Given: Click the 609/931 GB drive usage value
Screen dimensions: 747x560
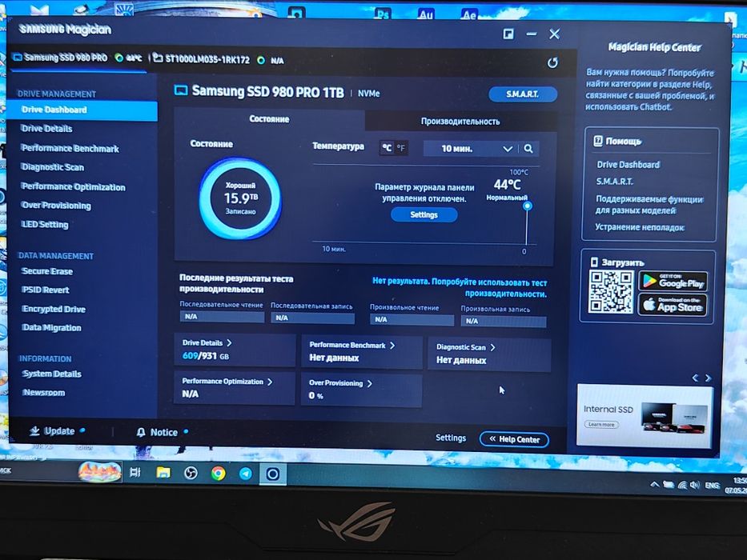Looking at the screenshot, I should [x=205, y=356].
